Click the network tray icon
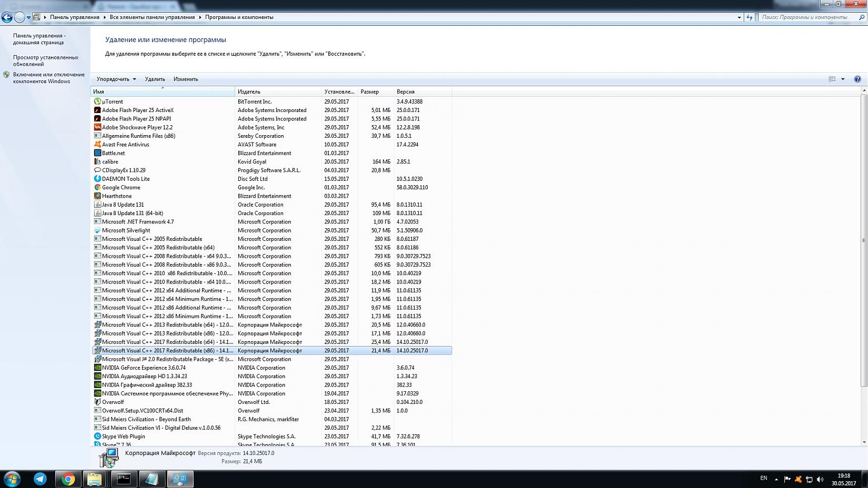Viewport: 868px width, 488px height. coord(809,479)
